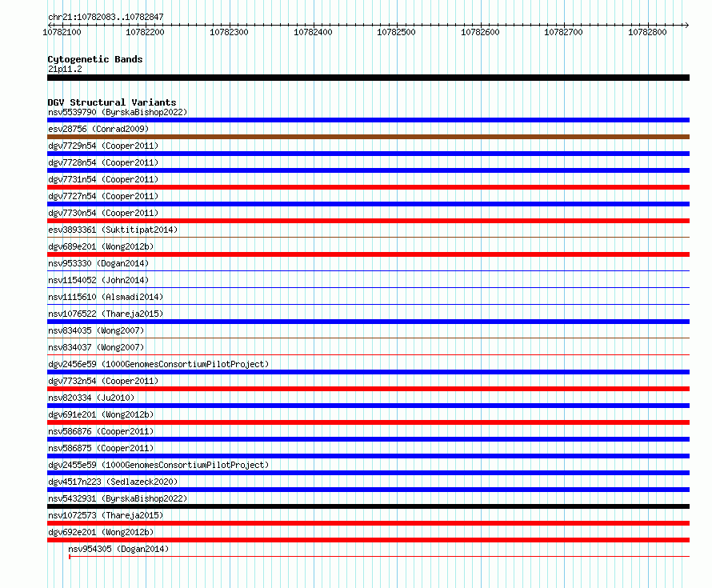Screen dimensions: 712x588
Task: Select the 21p11.2 band label
Action: (x=65, y=69)
